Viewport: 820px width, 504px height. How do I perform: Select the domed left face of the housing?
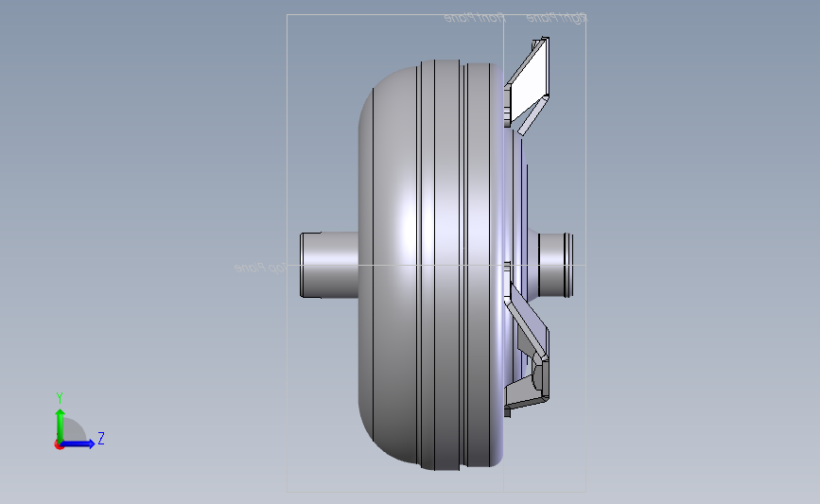(387, 265)
